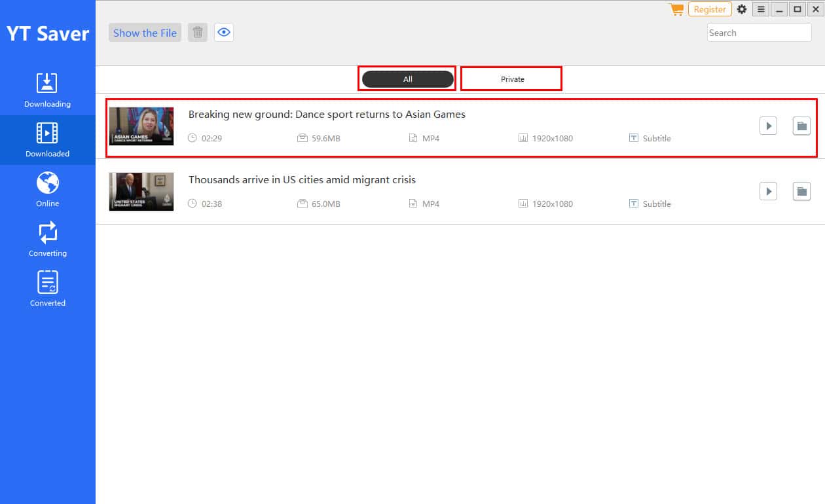Open the hamburger menu icon
This screenshot has height=504, width=825.
click(x=761, y=9)
